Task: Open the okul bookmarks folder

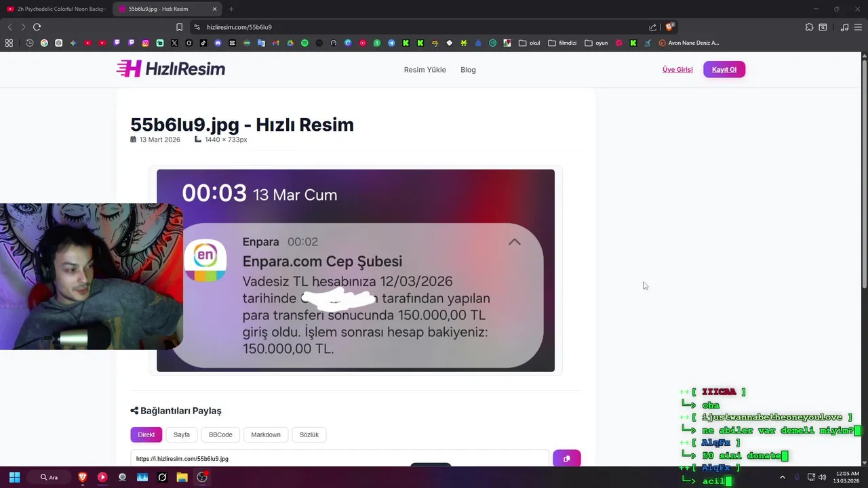Action: [x=530, y=43]
